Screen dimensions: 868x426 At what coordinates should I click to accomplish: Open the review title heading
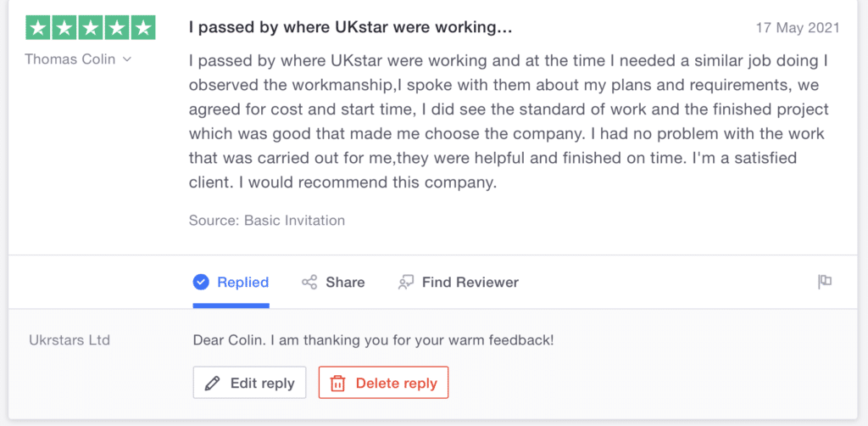click(x=351, y=27)
